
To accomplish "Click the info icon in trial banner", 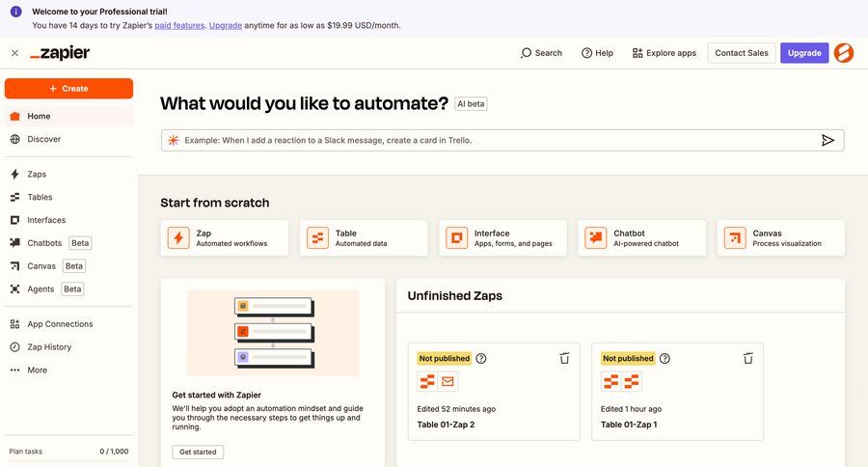I will [x=16, y=12].
